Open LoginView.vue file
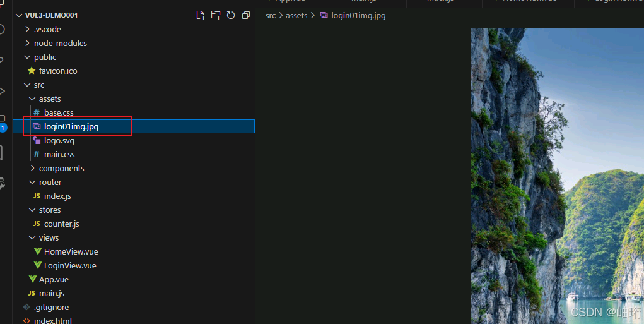The width and height of the screenshot is (644, 324). pos(70,266)
